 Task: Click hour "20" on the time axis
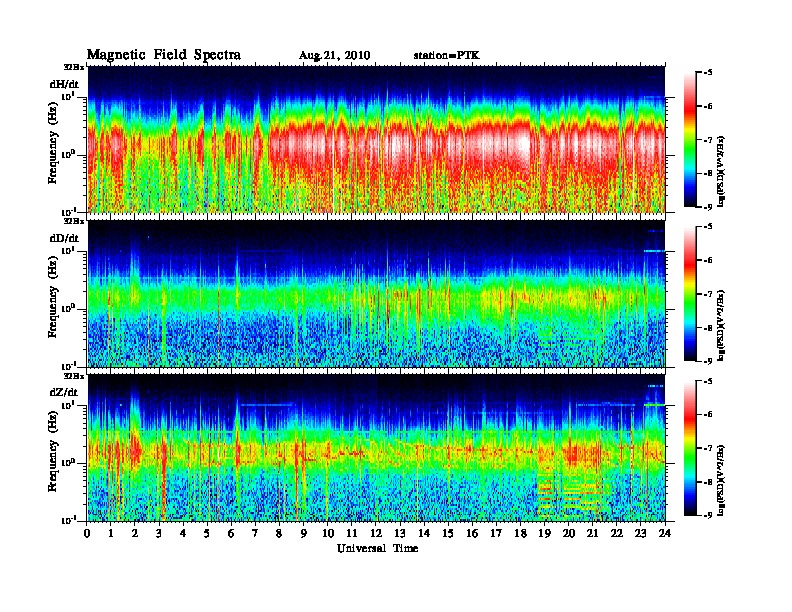569,533
